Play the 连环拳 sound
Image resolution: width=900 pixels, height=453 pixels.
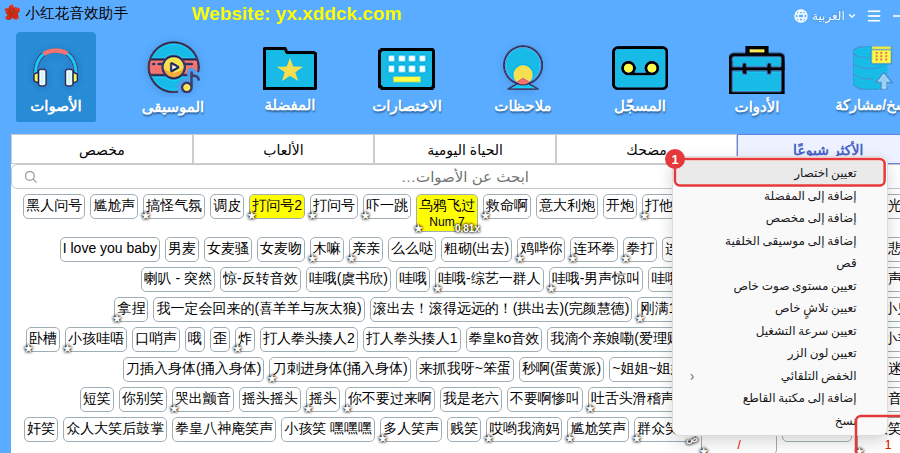pos(593,249)
